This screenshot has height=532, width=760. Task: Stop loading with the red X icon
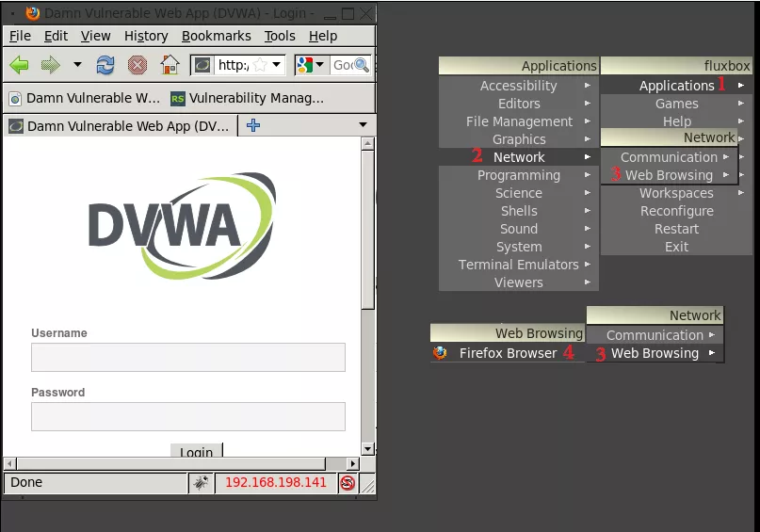tap(137, 65)
